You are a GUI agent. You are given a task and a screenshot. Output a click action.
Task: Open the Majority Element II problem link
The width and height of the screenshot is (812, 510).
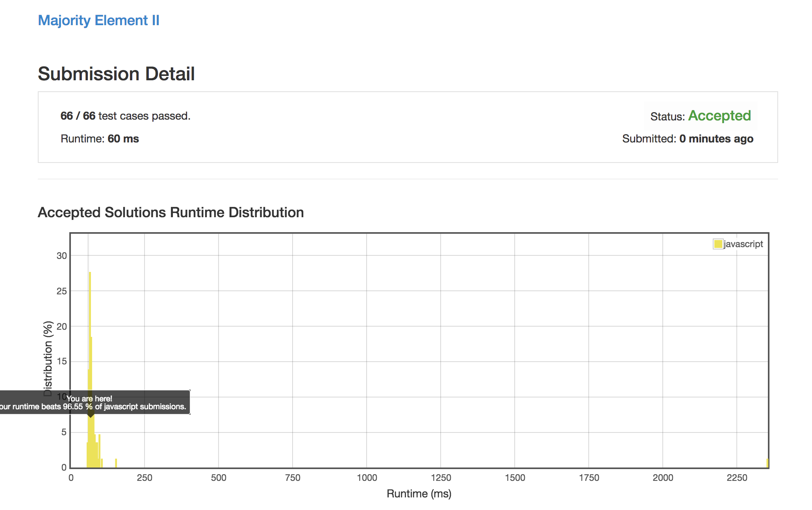pos(98,20)
